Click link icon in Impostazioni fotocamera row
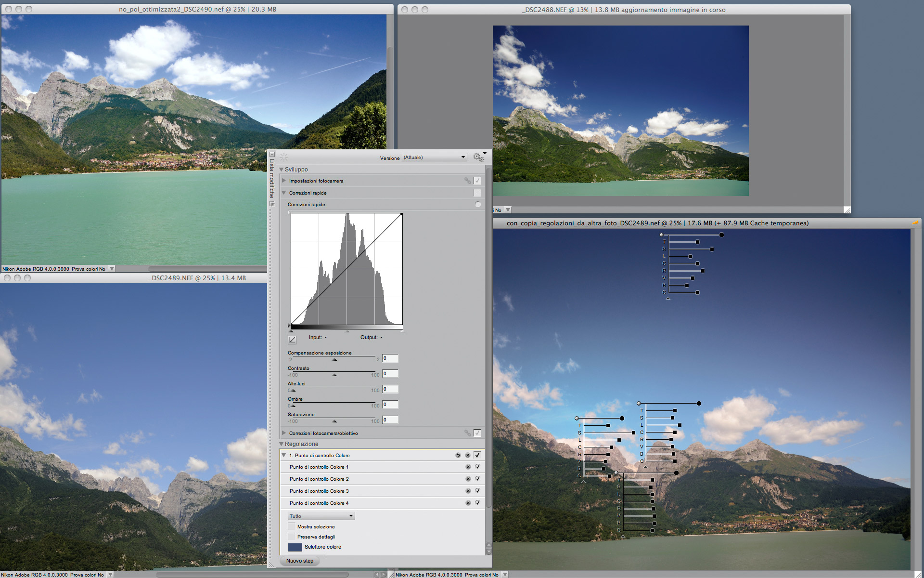The width and height of the screenshot is (924, 578). [x=467, y=181]
